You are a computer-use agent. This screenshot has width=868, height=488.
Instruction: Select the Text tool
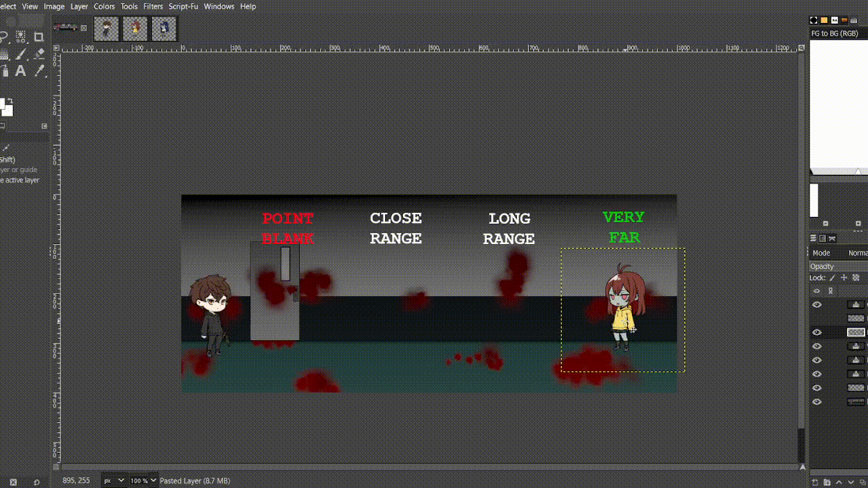coord(21,70)
